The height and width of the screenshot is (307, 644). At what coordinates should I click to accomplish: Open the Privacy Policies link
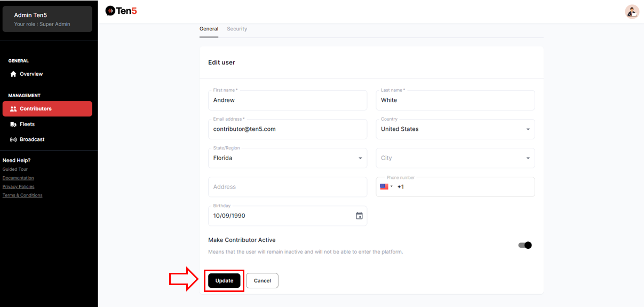18,186
